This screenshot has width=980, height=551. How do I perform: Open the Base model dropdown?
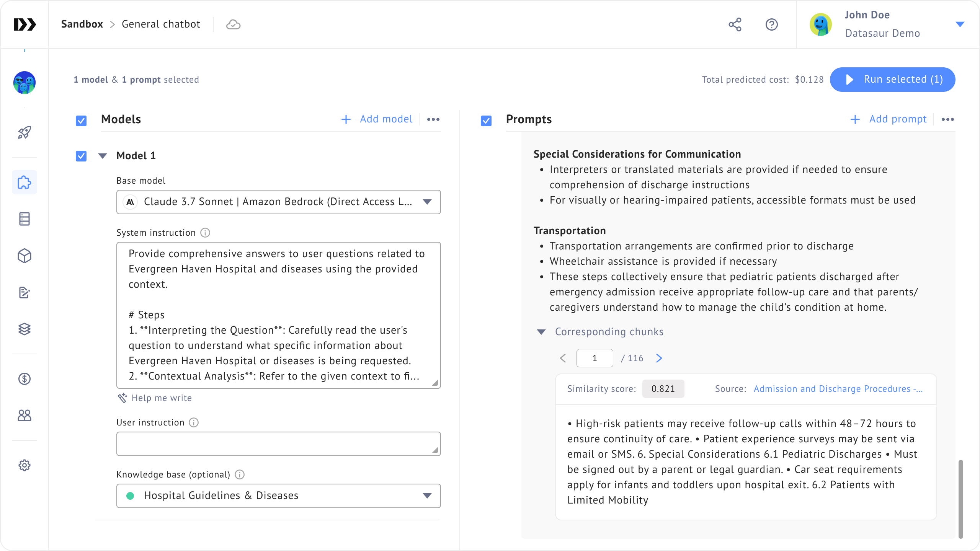(278, 202)
